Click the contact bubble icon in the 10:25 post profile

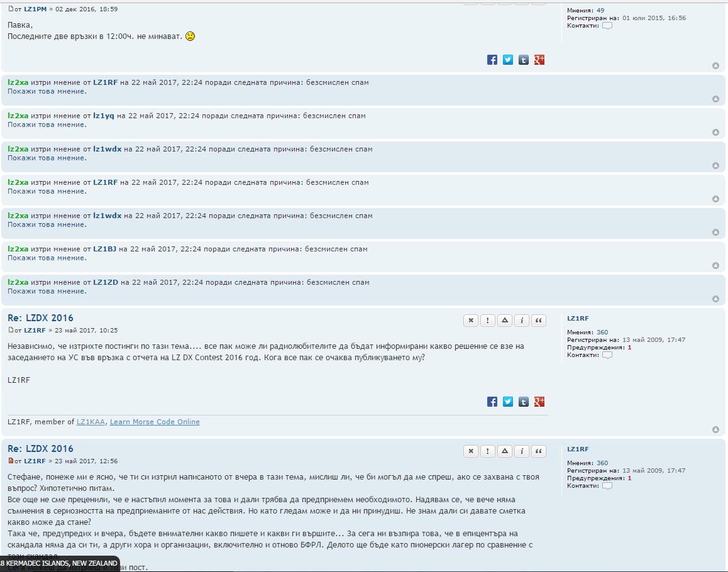click(607, 355)
